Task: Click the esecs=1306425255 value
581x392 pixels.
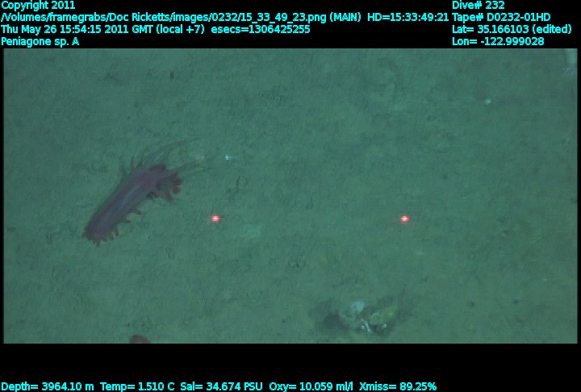Action: [261, 29]
